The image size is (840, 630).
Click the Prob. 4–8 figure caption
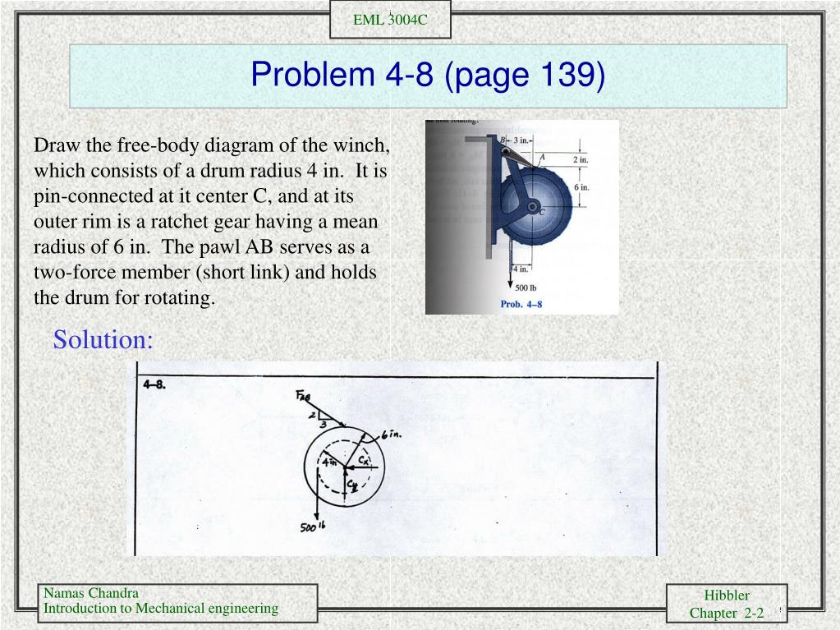(521, 304)
